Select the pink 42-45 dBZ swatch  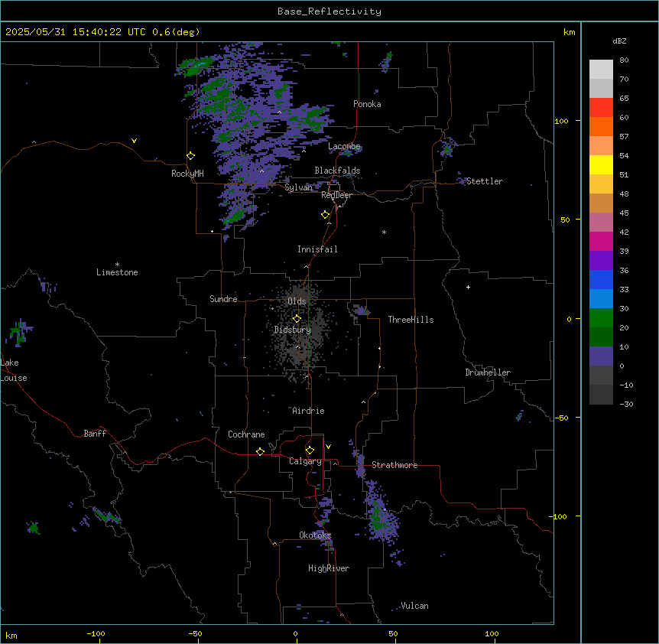pos(601,223)
